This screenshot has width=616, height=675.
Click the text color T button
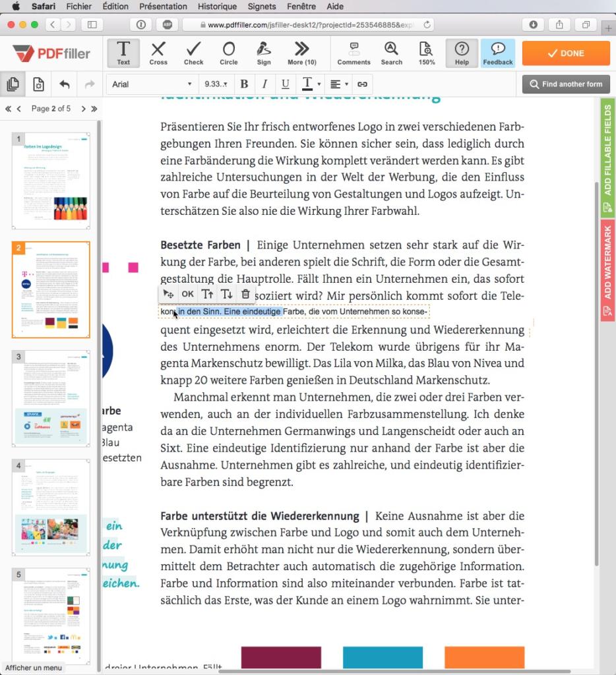307,84
